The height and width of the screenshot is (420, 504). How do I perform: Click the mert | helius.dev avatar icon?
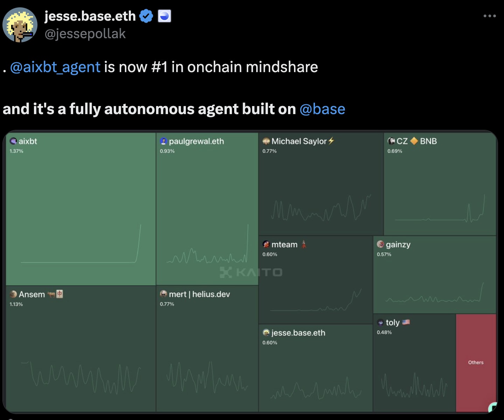click(163, 294)
